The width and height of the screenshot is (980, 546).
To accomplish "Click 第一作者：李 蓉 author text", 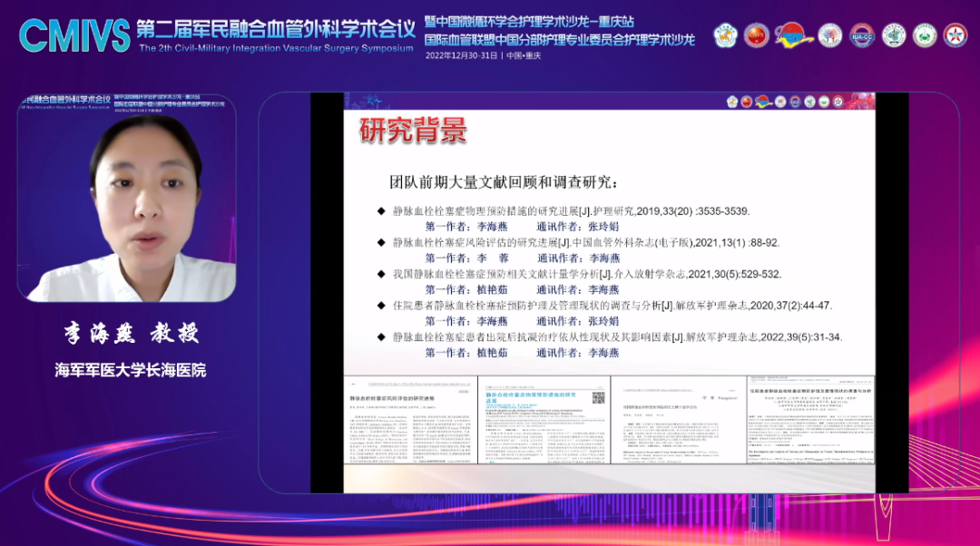I will [466, 258].
